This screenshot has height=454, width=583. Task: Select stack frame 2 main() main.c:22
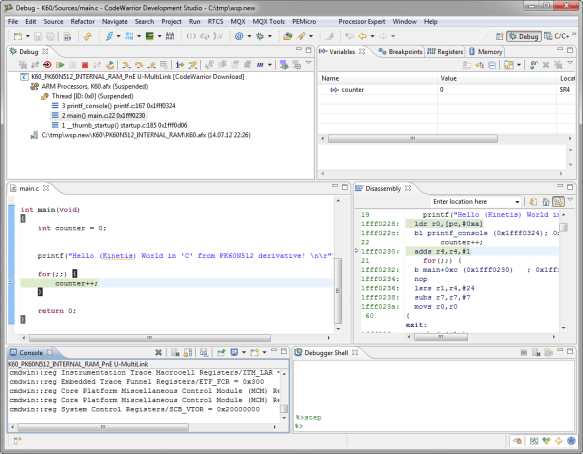pos(99,115)
